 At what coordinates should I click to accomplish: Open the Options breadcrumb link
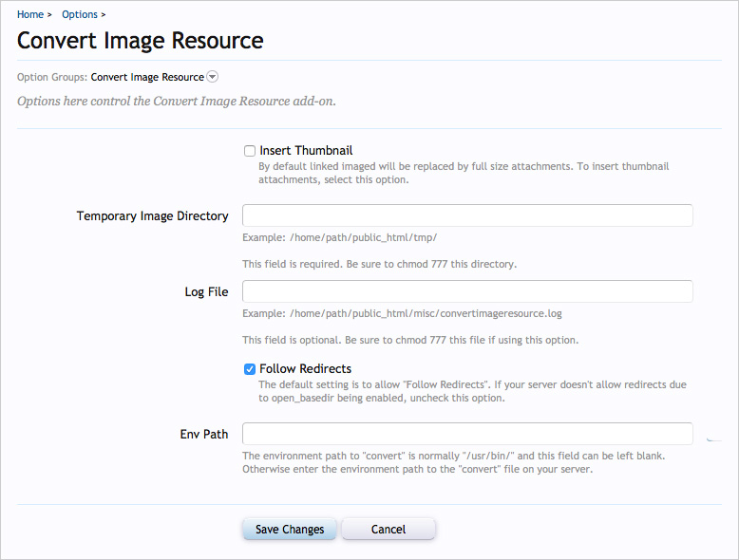[80, 14]
